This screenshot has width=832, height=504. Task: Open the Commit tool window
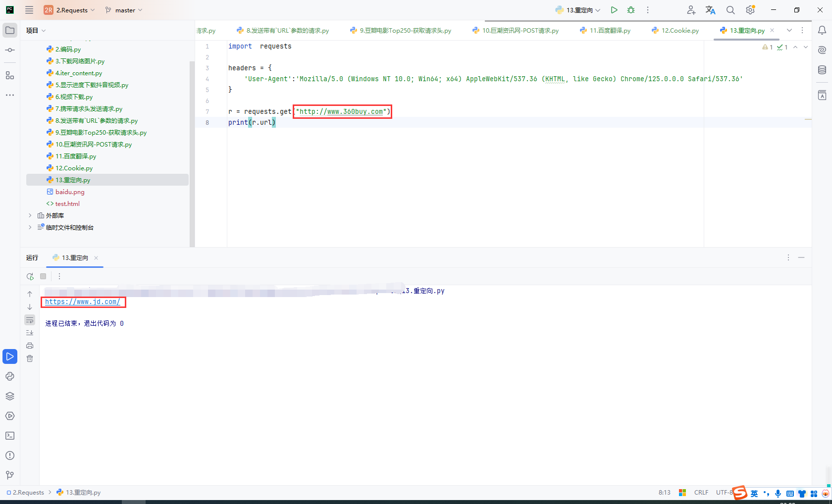pos(10,50)
